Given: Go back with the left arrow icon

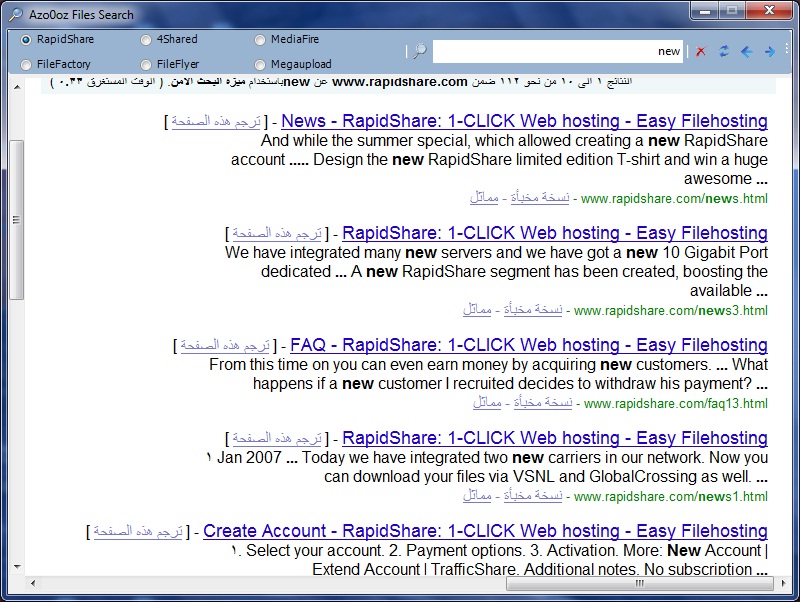Looking at the screenshot, I should point(746,52).
